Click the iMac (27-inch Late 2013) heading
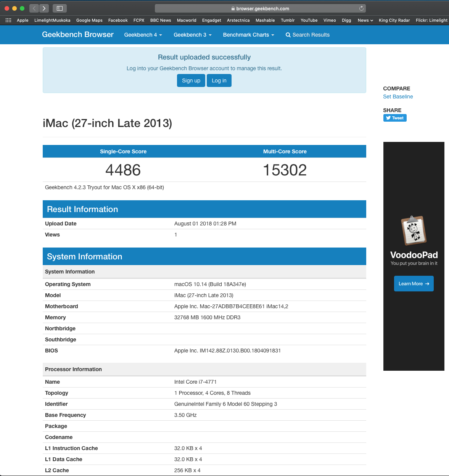The image size is (449, 476). pyautogui.click(x=107, y=123)
